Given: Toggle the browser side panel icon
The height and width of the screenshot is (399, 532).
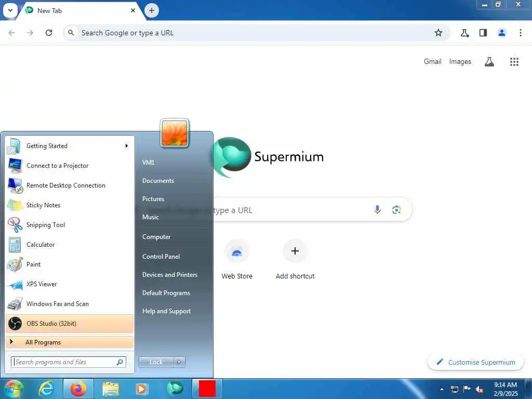Looking at the screenshot, I should coord(483,33).
